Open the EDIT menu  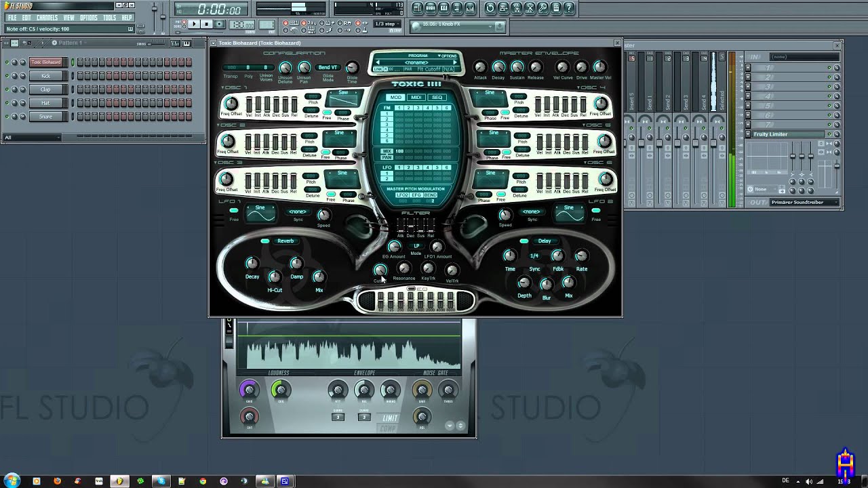27,18
